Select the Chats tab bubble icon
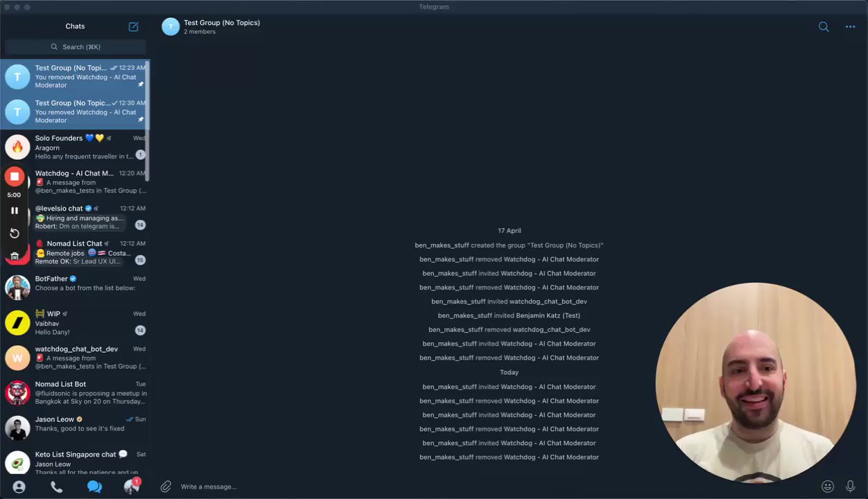The height and width of the screenshot is (499, 868). (x=94, y=487)
